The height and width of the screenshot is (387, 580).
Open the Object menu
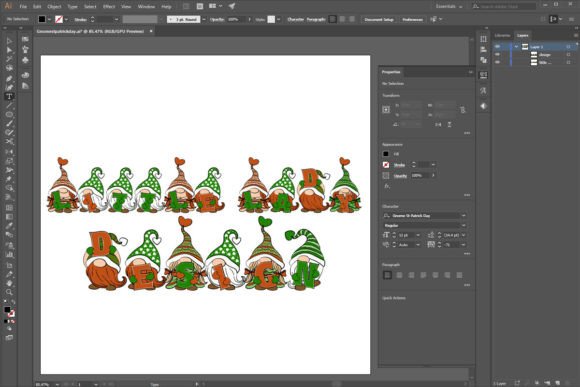[x=54, y=6]
